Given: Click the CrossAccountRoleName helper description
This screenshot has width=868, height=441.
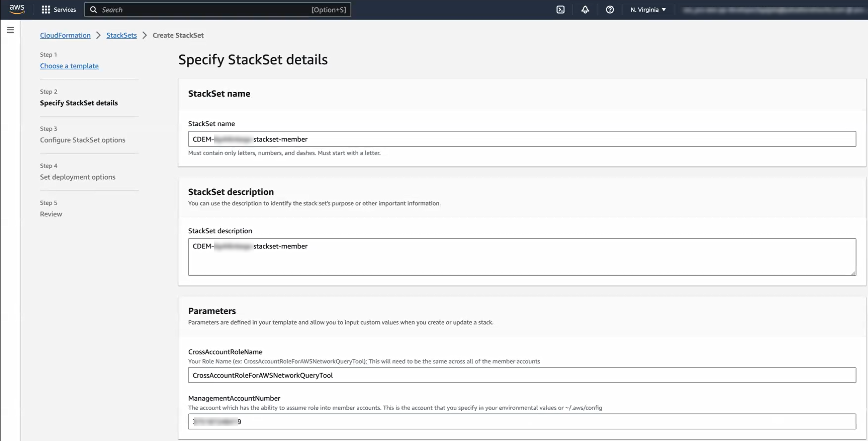Looking at the screenshot, I should click(x=364, y=361).
